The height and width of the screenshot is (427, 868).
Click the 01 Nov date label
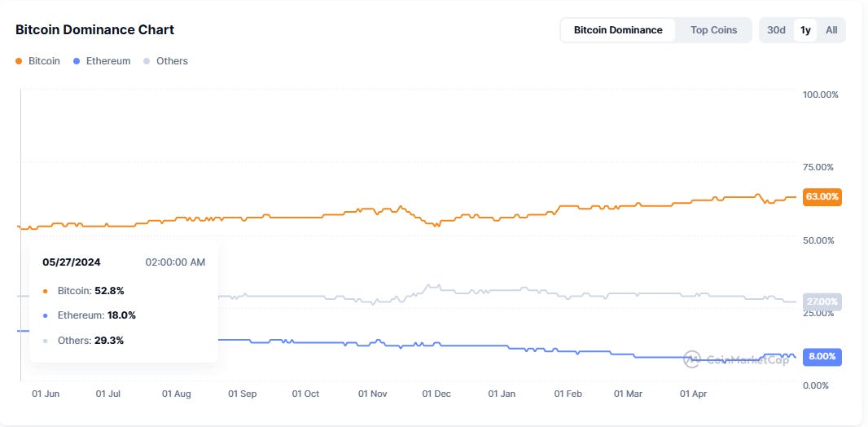(x=373, y=394)
